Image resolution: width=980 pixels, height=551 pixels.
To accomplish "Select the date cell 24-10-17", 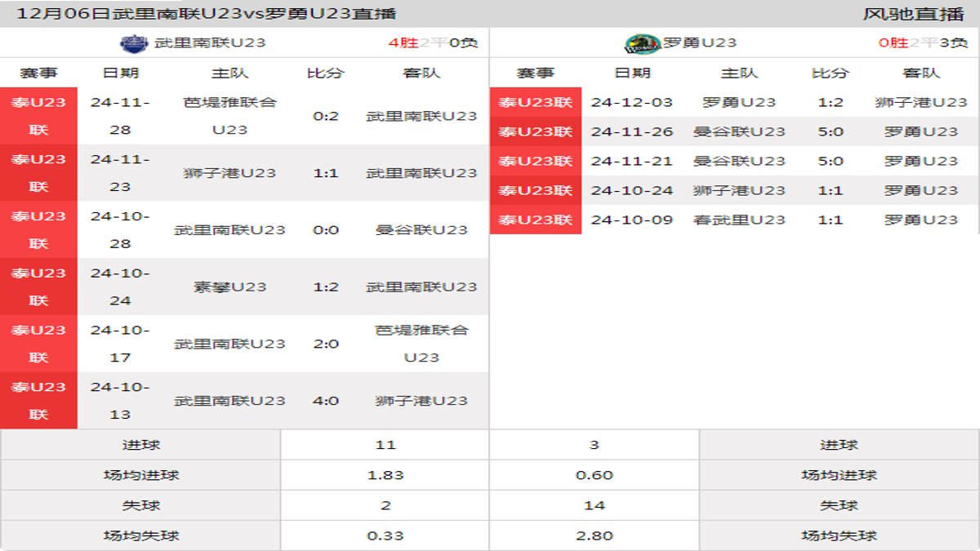I will tap(120, 344).
